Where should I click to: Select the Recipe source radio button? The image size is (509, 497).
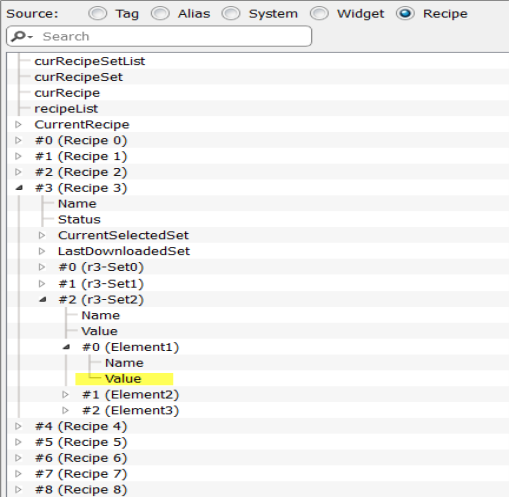[x=405, y=14]
